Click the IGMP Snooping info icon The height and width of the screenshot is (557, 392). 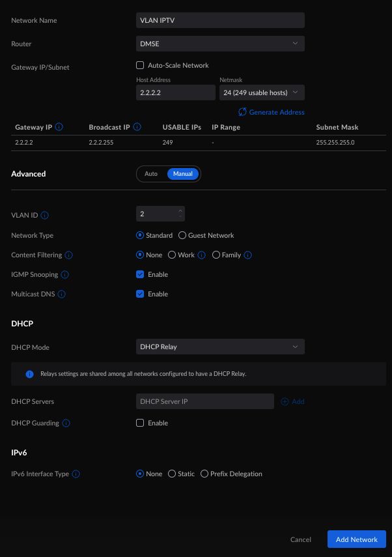click(x=65, y=275)
